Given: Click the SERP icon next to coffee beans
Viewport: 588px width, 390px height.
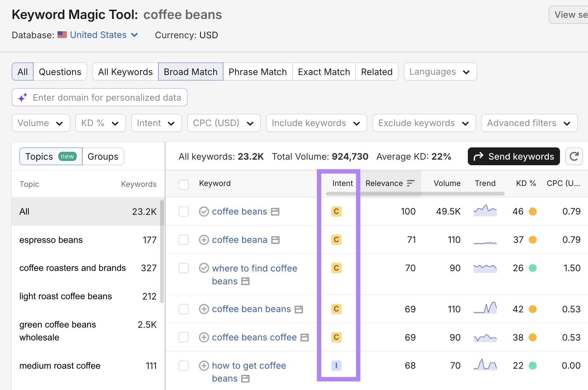Looking at the screenshot, I should pos(275,212).
